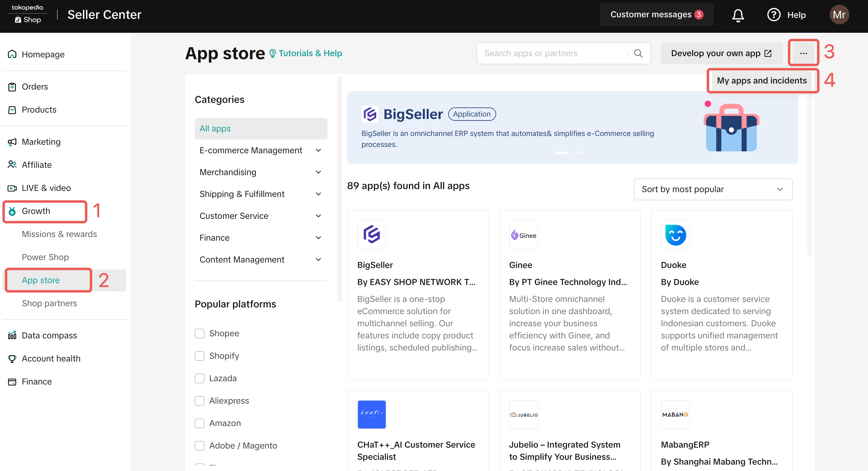Expand the E-commerce Management category
Screen dimensions: 868x471
click(318, 150)
